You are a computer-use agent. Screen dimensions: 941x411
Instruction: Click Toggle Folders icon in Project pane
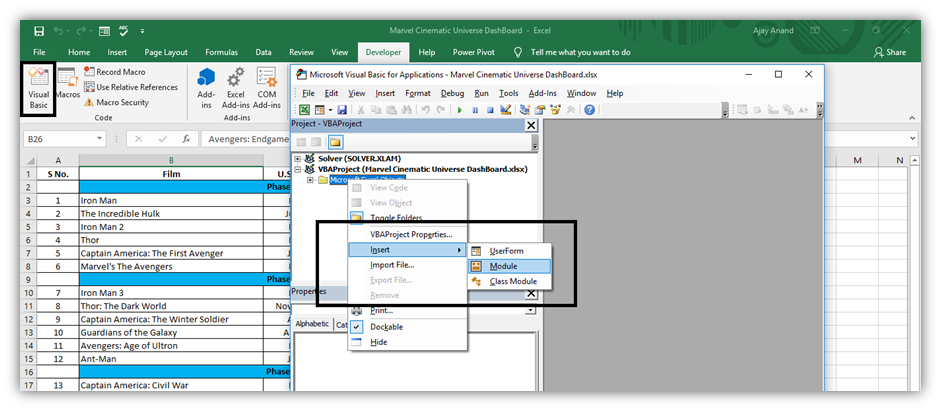335,142
